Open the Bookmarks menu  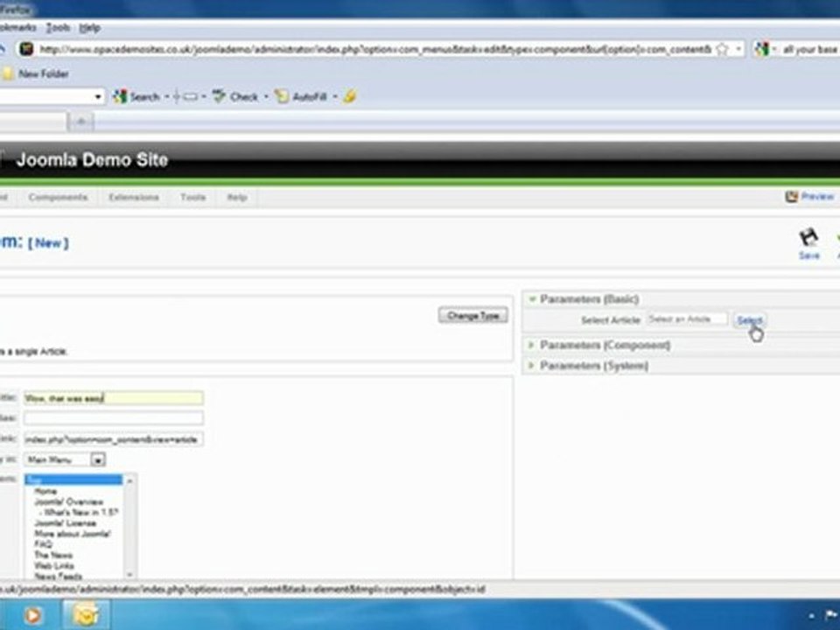[17, 28]
